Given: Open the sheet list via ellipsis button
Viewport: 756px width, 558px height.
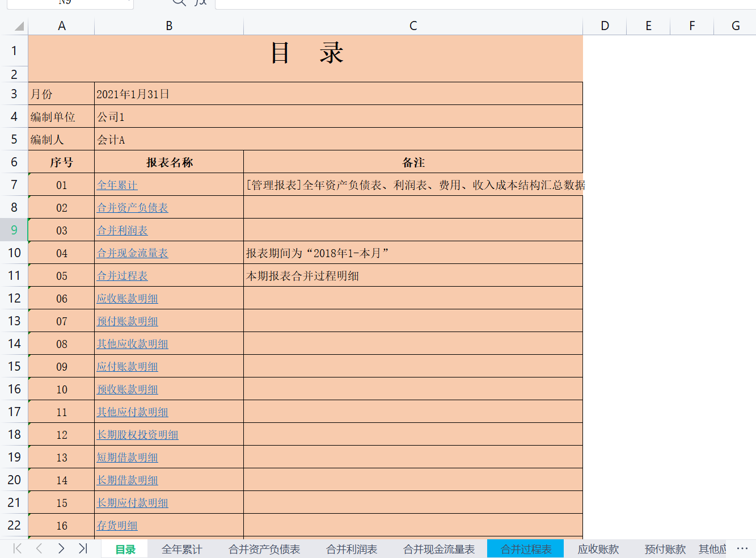Looking at the screenshot, I should coord(742,548).
